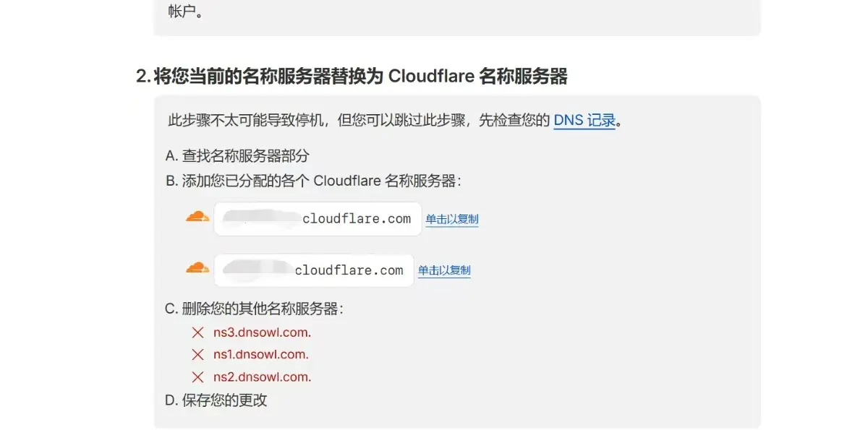Click the Cloudflare cloud icon beside second nameserver

point(197,268)
